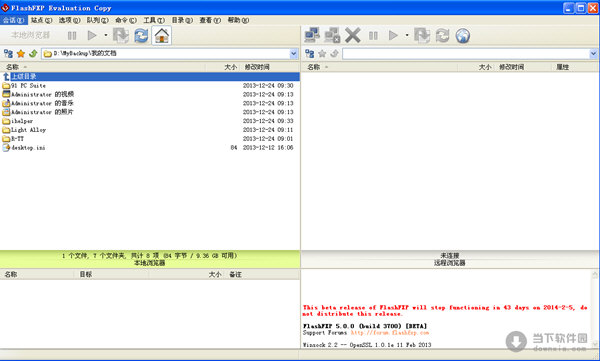Open the 命令 menu
Screen dimensions: 600x361
pos(126,20)
